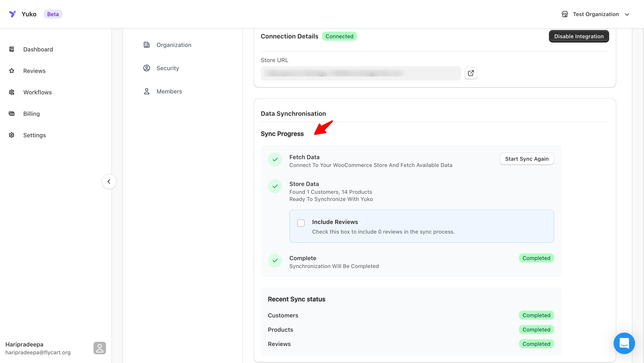644x363 pixels.
Task: Click the user avatar icon
Action: 100,348
